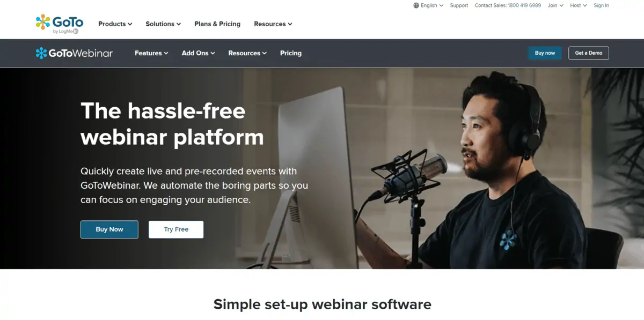Image resolution: width=644 pixels, height=320 pixels.
Task: Expand the Add Ons menu
Action: click(x=199, y=53)
